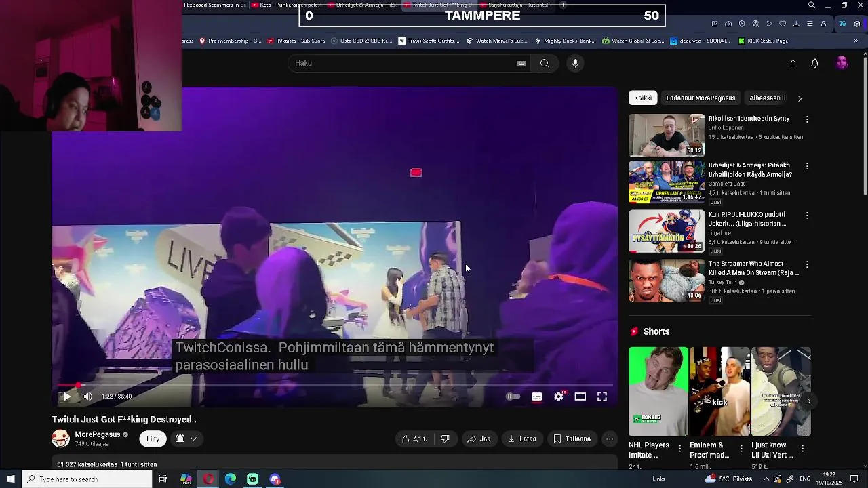Toggle subtitles with the captions button
Viewport: 868px width, 488px height.
point(536,396)
